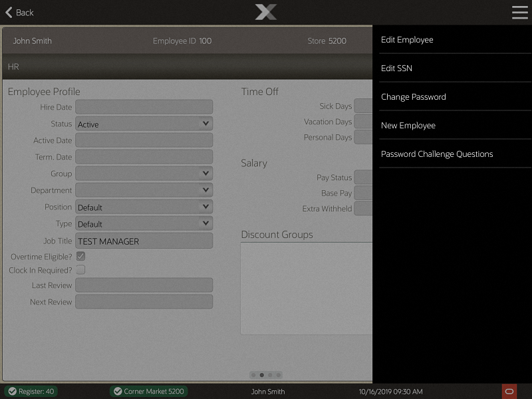Click John Smith in the status bar
Viewport: 532px width, 399px height.
pyautogui.click(x=268, y=392)
